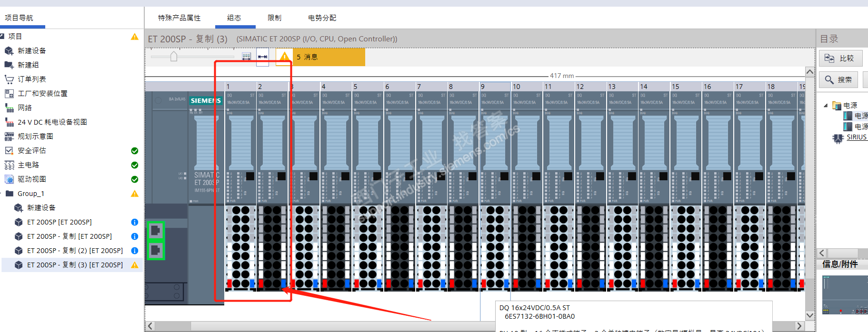868x332 pixels.
Task: Click the upper green Ethernet port
Action: (x=156, y=231)
